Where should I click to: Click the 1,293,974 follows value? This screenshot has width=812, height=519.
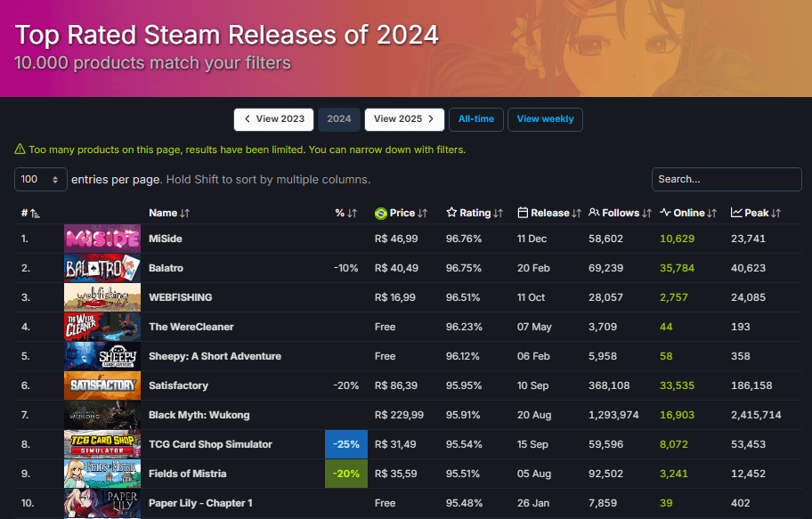click(x=613, y=415)
